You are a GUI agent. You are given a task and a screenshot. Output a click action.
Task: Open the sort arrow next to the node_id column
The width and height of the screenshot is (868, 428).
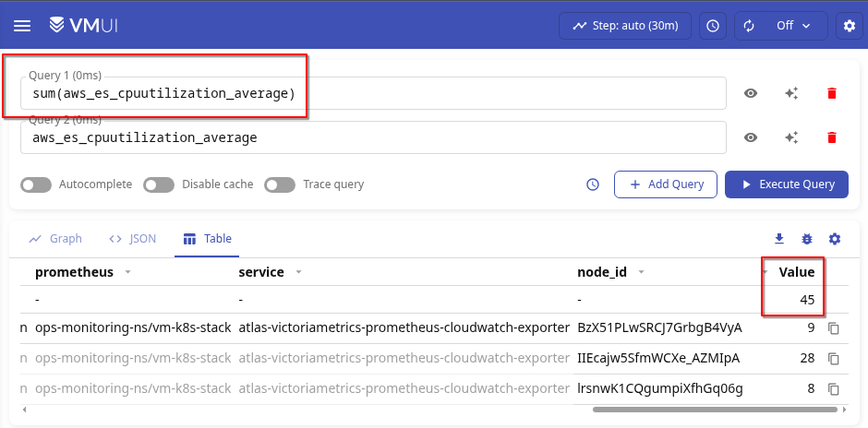pos(642,272)
